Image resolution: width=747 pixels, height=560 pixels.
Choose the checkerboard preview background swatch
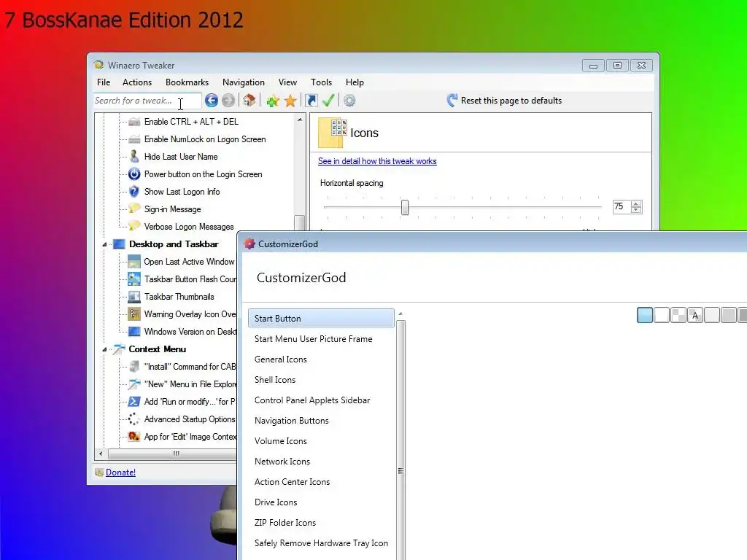coord(678,315)
